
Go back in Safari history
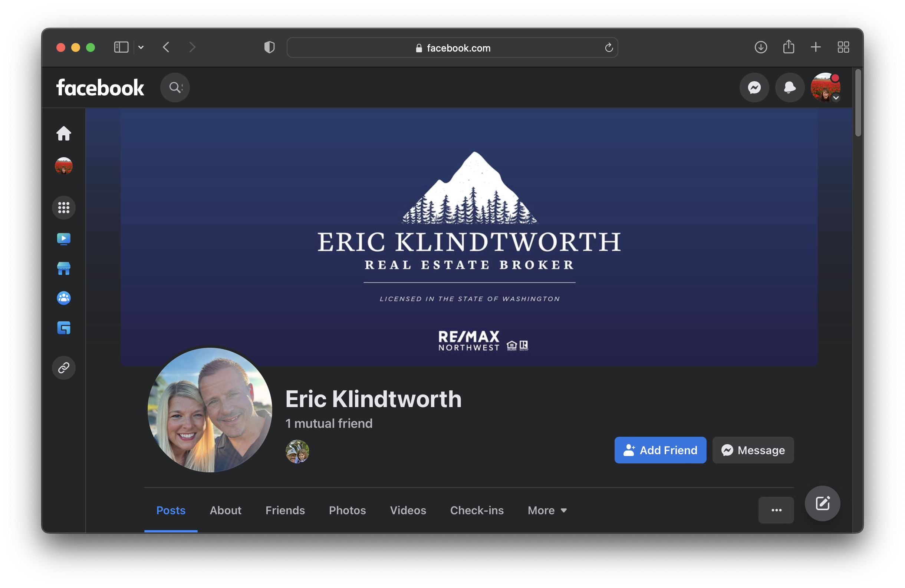click(x=166, y=47)
